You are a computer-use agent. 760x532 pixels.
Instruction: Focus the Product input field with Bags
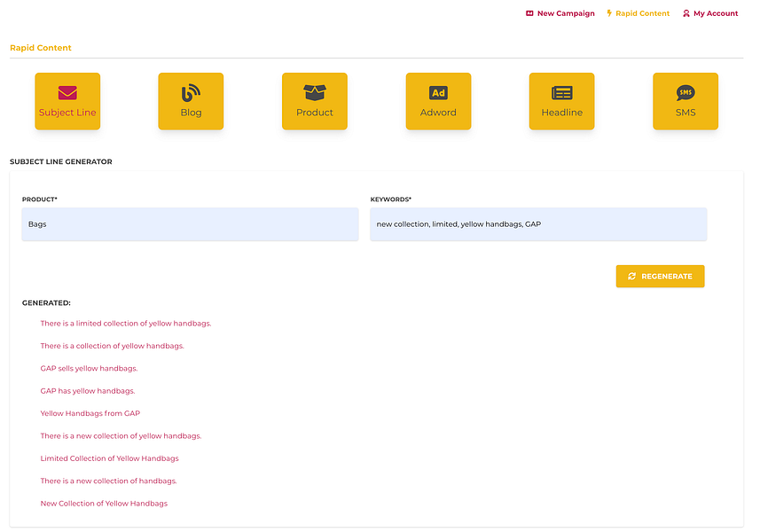click(x=190, y=224)
